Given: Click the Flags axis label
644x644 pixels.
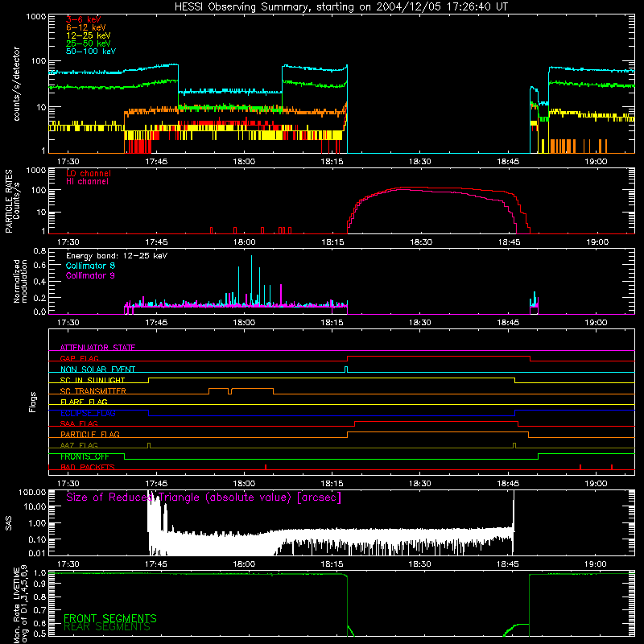Looking at the screenshot, I should tap(32, 402).
